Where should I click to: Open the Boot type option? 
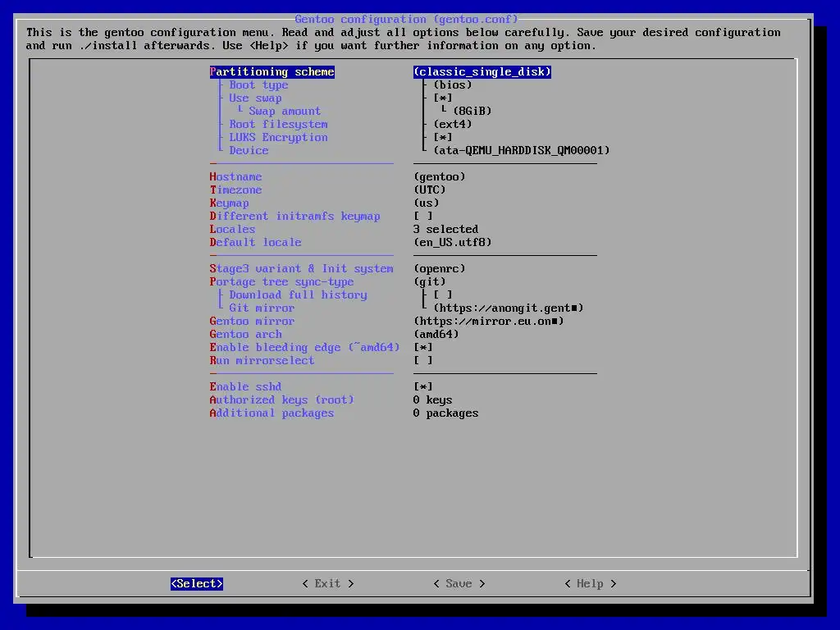point(258,84)
